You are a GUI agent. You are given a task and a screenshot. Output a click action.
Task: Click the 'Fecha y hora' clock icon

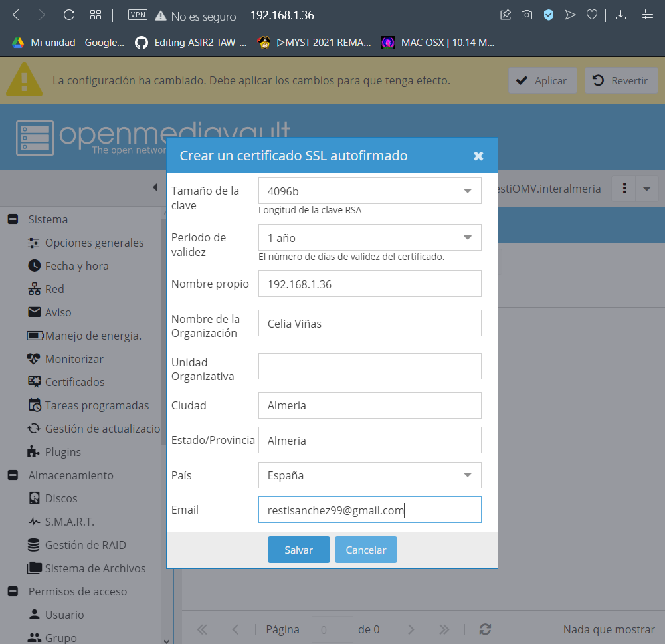coord(34,266)
